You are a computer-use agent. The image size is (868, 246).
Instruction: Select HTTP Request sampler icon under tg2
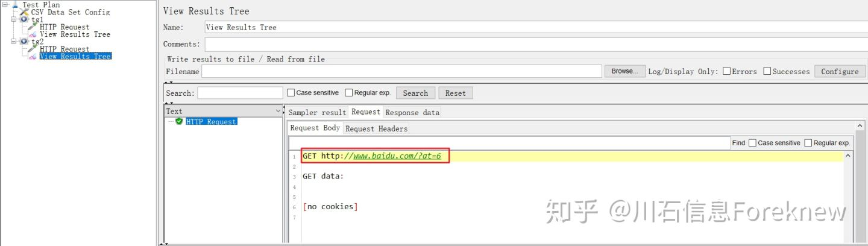point(33,49)
